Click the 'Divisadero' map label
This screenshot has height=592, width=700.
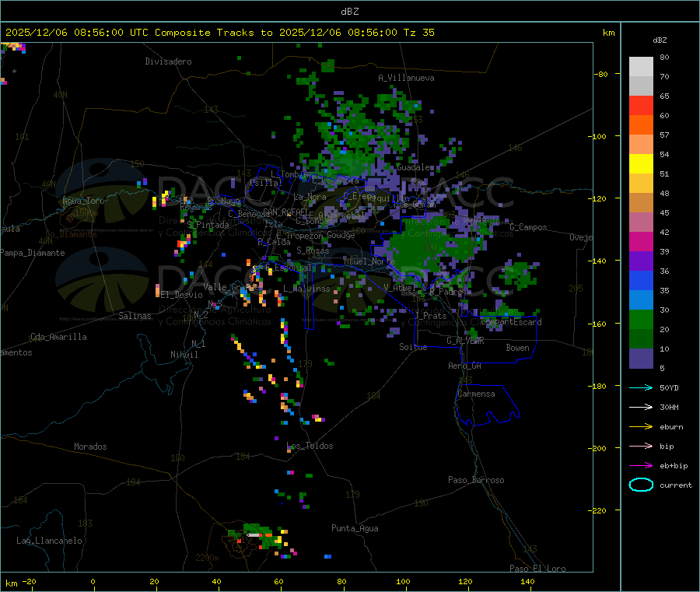[168, 61]
